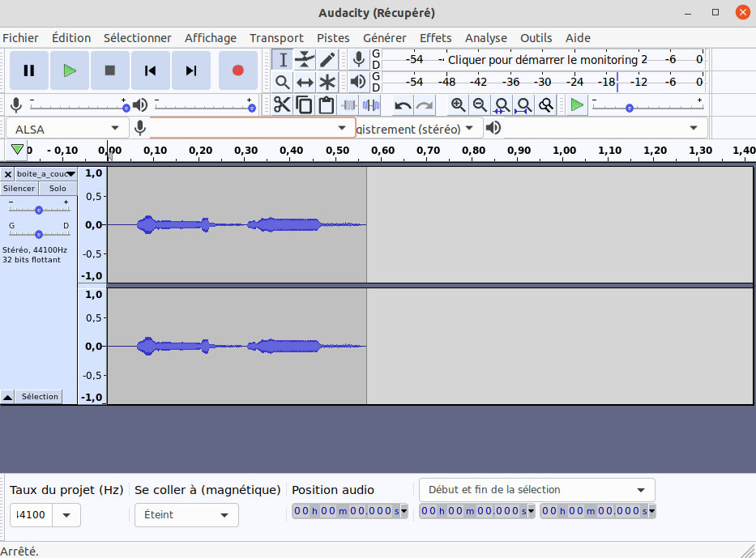This screenshot has height=558, width=756.
Task: Click the green Play-at-speed button
Action: [577, 105]
